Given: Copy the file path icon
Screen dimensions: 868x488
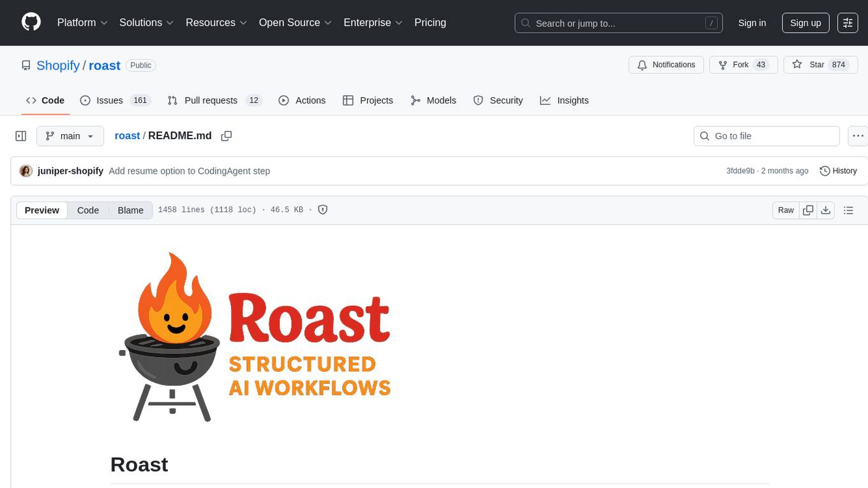Looking at the screenshot, I should (x=226, y=135).
